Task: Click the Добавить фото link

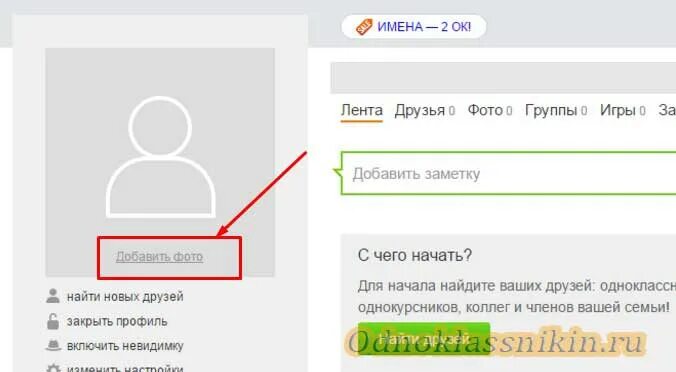Action: 159,256
